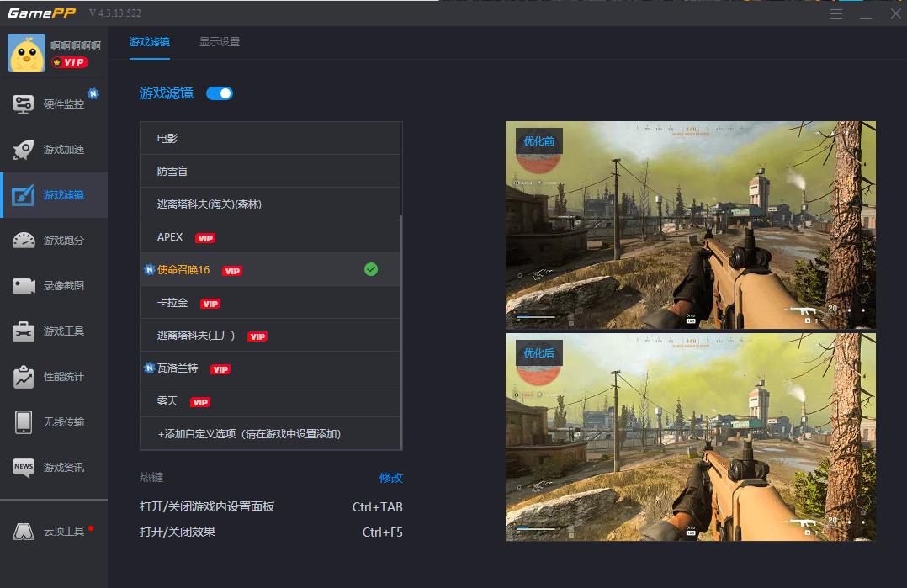Image resolution: width=907 pixels, height=588 pixels.
Task: Open the 云顶工具 sidebar icon
Action: [x=24, y=532]
